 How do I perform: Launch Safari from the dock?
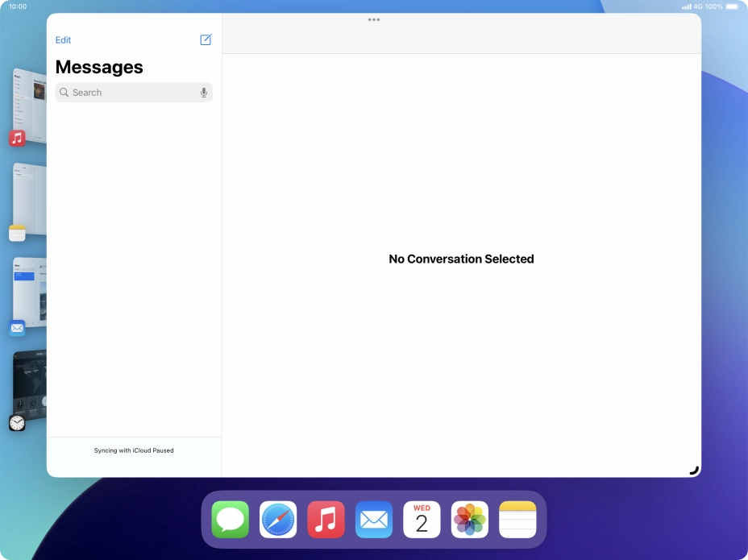[x=278, y=518]
